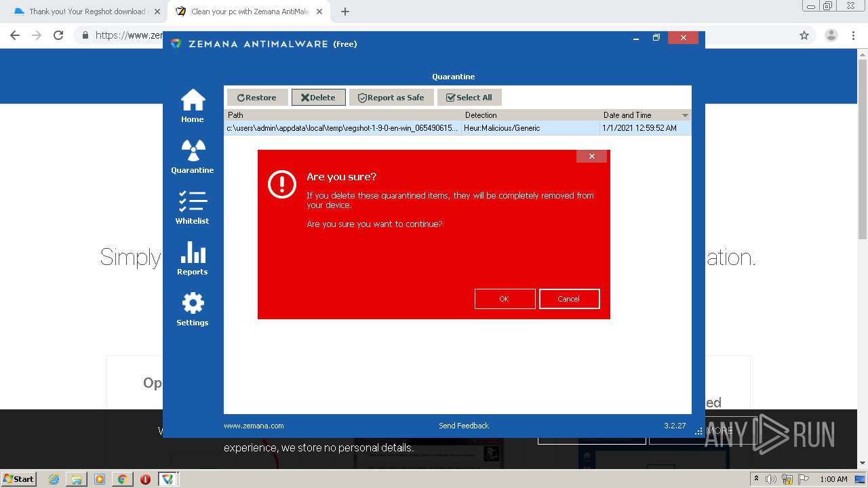Click Select All button
Viewport: 868px width, 488px height.
(x=469, y=98)
